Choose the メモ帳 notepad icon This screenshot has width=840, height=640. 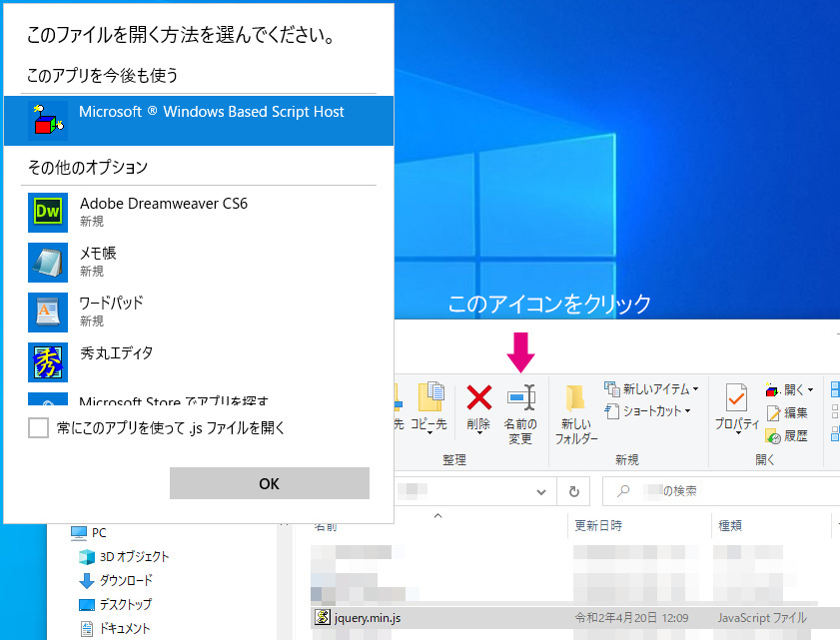coord(48,263)
